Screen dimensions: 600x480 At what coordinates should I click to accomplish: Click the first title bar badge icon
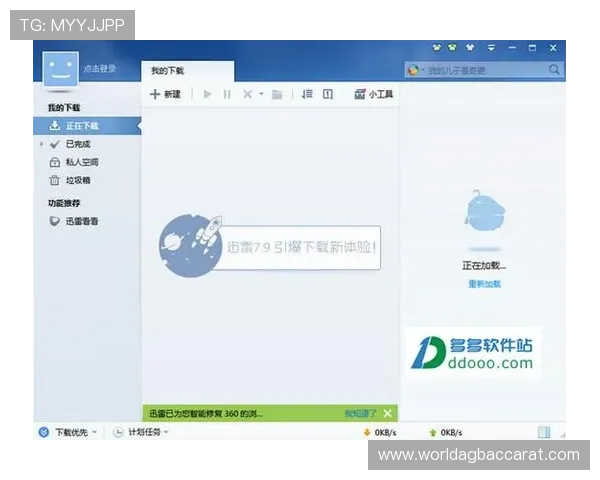pyautogui.click(x=437, y=48)
